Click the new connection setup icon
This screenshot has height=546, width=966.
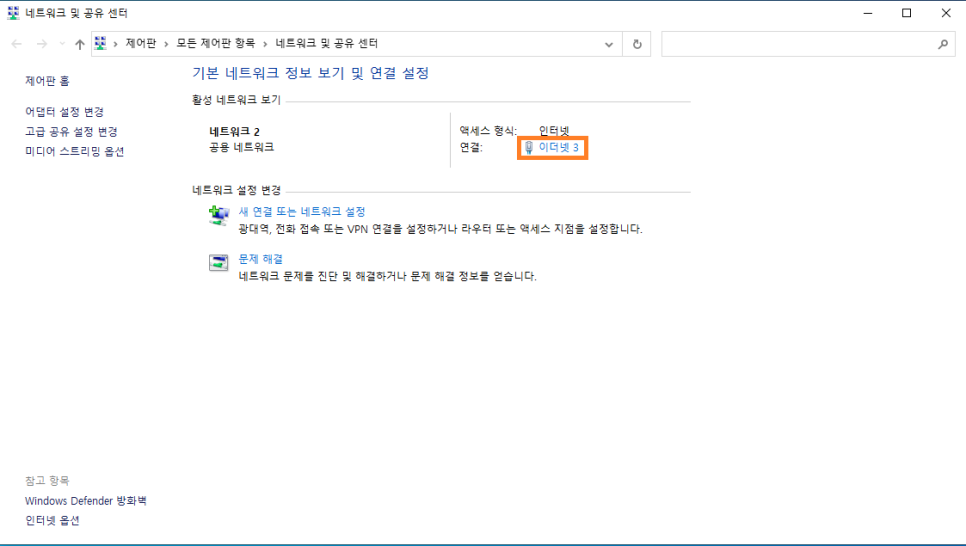pyautogui.click(x=219, y=216)
